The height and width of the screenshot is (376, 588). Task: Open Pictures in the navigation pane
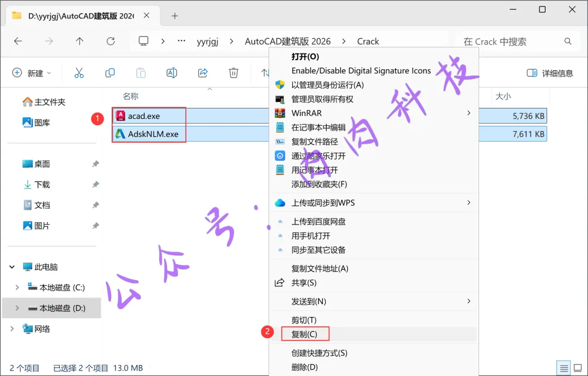36,226
